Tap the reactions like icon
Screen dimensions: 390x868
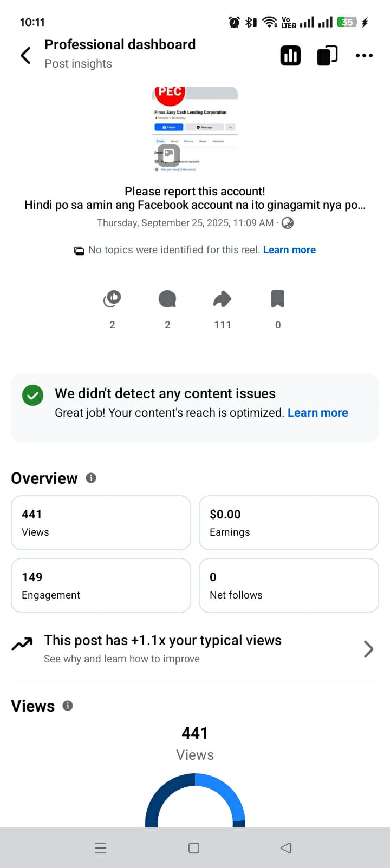112,298
